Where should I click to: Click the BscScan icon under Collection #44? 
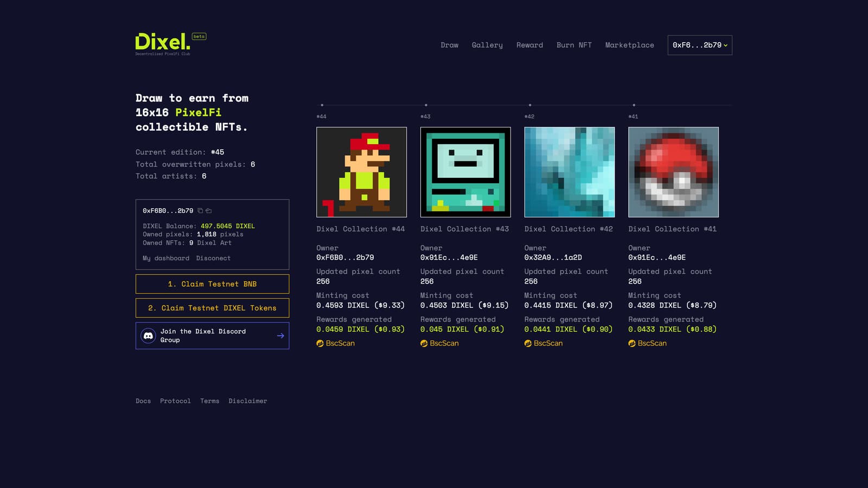tap(320, 343)
